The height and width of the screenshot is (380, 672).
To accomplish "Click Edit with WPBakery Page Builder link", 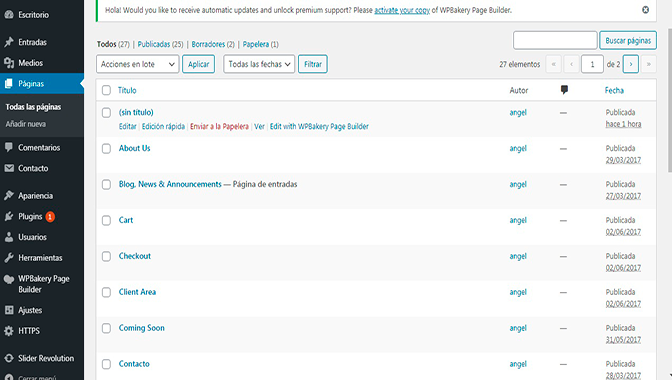I will (319, 126).
